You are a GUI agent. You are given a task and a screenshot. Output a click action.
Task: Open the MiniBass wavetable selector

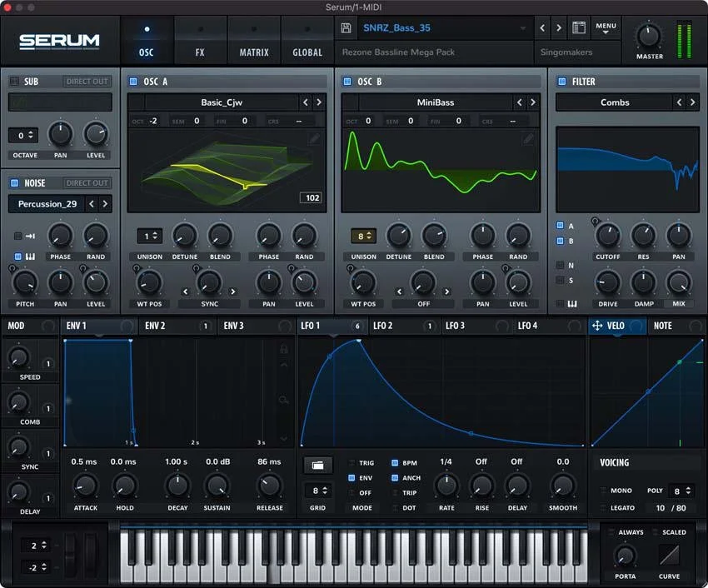pos(436,102)
